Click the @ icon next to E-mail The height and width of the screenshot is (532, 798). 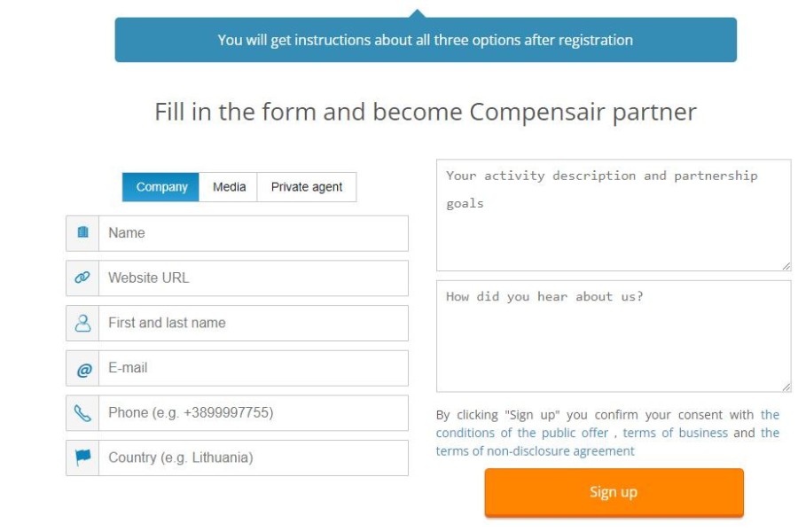[82, 368]
